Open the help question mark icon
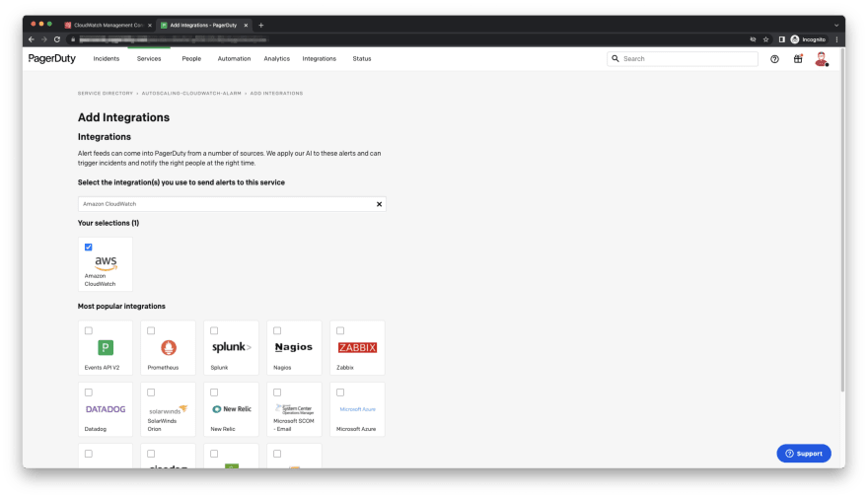Screen dimensions: 868x498 coord(774,59)
